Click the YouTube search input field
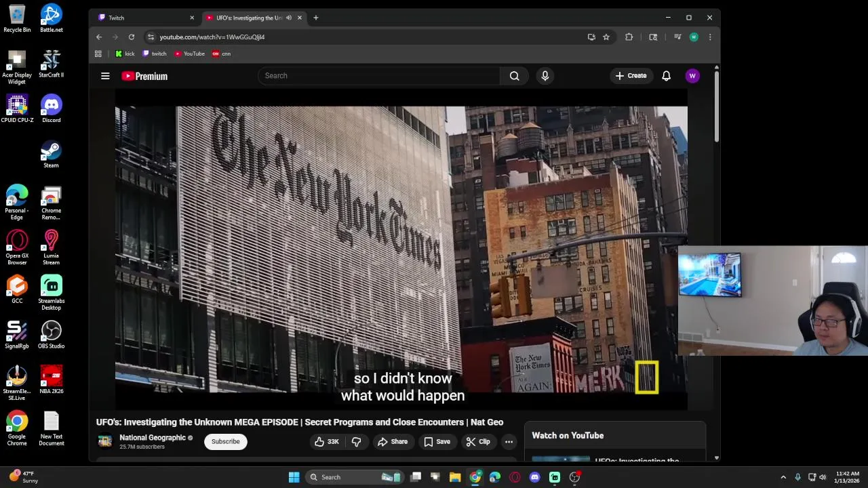868x488 pixels. 378,76
